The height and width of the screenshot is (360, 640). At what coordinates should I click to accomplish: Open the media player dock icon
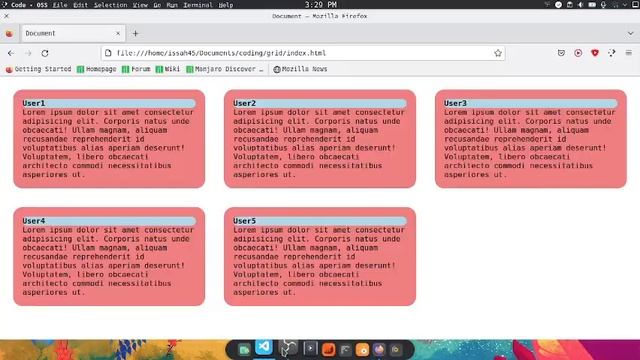pos(310,349)
